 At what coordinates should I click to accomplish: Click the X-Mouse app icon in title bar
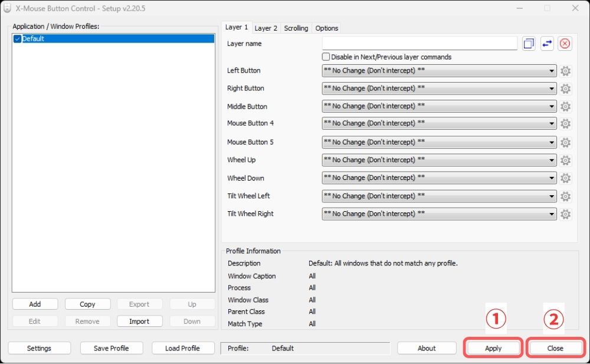point(7,8)
